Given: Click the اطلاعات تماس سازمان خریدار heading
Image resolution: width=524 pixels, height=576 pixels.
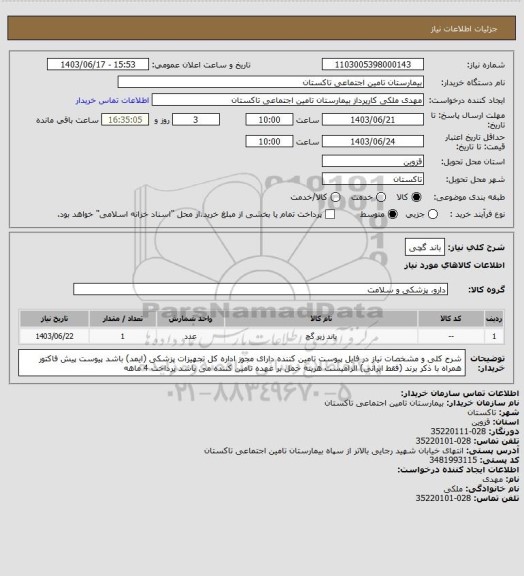Looking at the screenshot, I should point(460,393).
